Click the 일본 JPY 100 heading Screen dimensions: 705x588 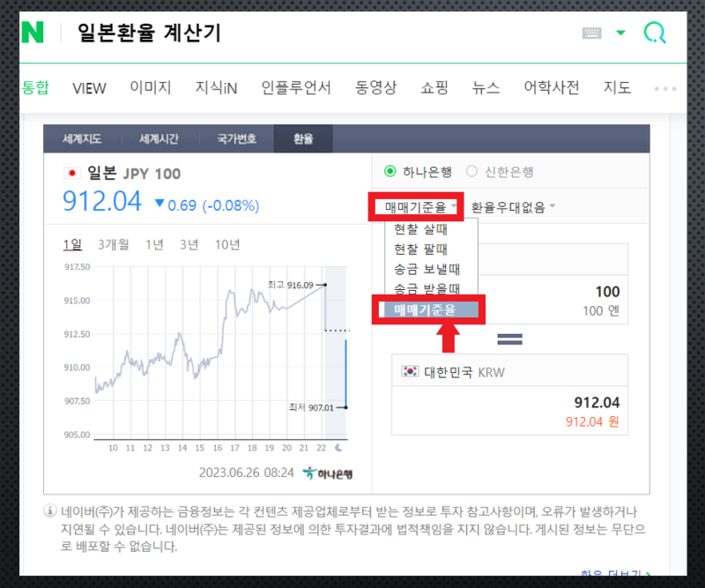(134, 173)
